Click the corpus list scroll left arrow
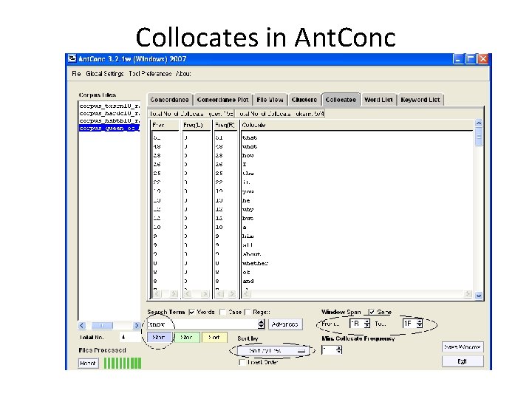532x399 pixels. pos(82,325)
